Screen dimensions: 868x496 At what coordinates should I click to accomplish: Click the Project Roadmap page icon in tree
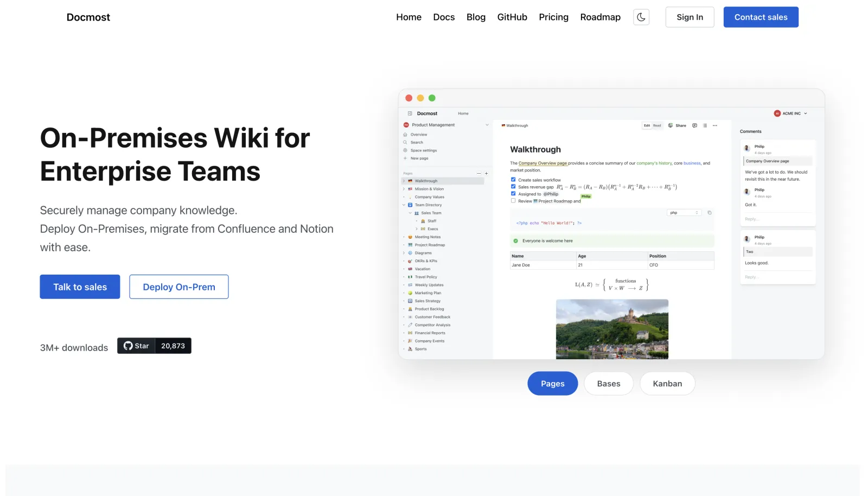click(410, 245)
